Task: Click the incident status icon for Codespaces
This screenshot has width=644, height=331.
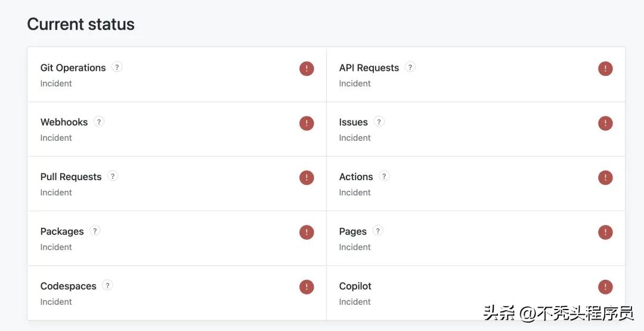Action: coord(306,287)
